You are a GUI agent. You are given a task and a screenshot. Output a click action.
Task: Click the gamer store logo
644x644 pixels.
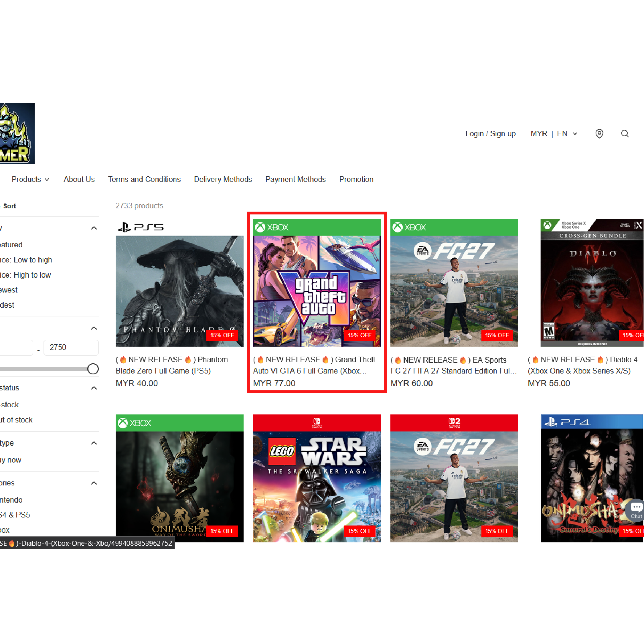coord(17,133)
